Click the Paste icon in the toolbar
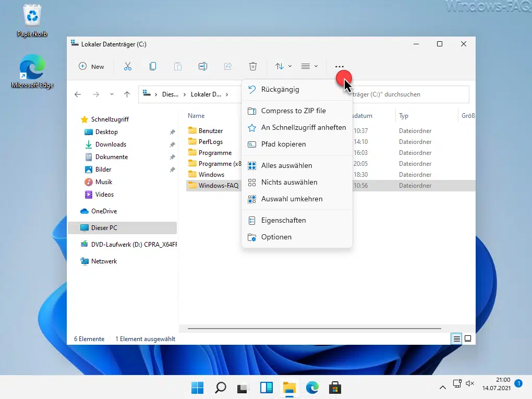Viewport: 532px width, 399px height. tap(177, 66)
